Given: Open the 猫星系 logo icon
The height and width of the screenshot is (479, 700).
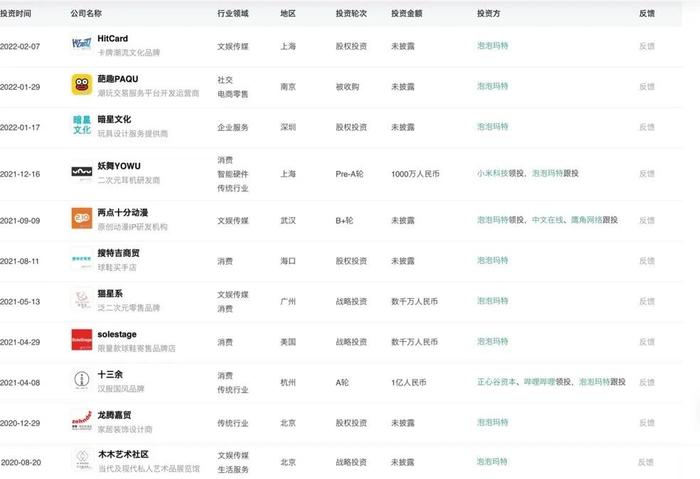Looking at the screenshot, I should tap(82, 300).
